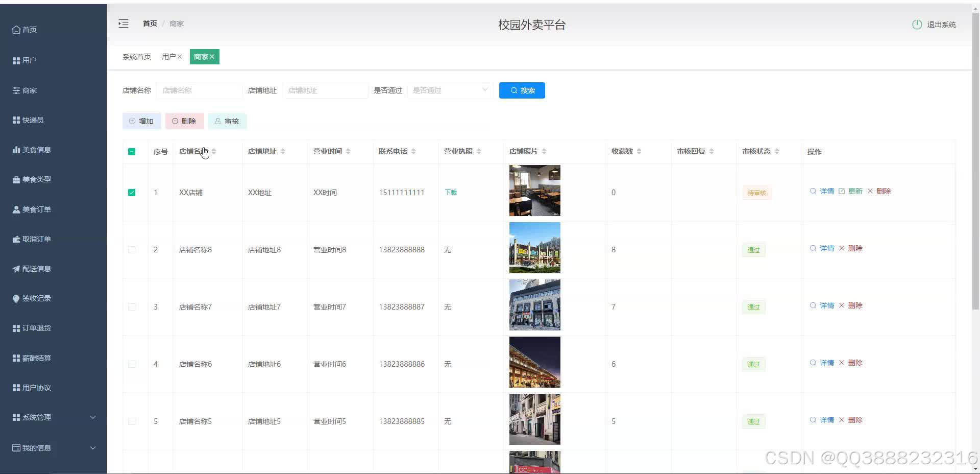Click 首页 breadcrumb link

coord(150,23)
